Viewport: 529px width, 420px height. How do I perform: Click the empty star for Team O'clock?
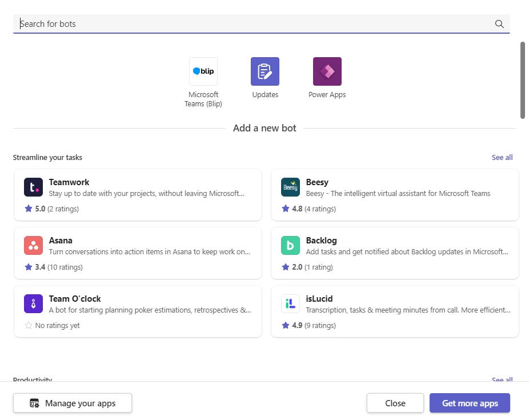click(x=29, y=325)
